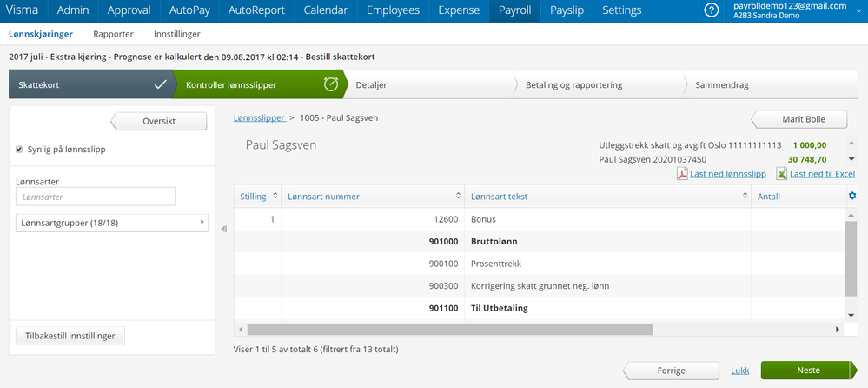This screenshot has height=388, width=868.
Task: Sort the Lønnsart nummer column
Action: tap(459, 197)
